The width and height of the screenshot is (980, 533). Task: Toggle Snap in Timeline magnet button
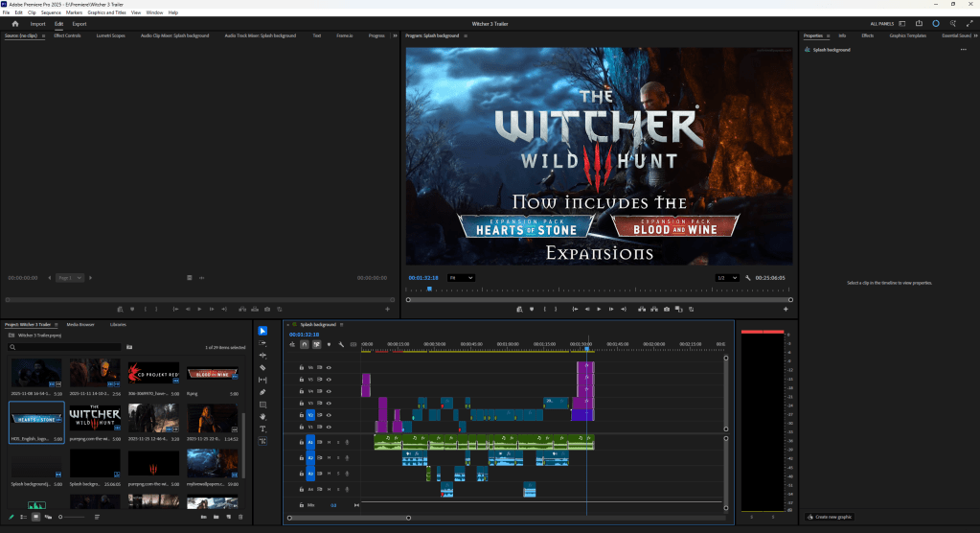point(305,344)
